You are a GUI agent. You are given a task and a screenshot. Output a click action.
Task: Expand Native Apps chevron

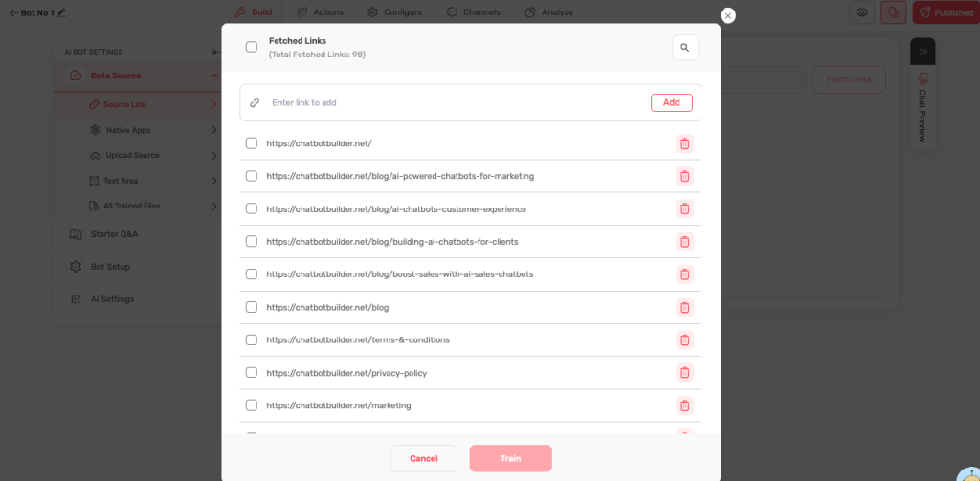coord(214,130)
